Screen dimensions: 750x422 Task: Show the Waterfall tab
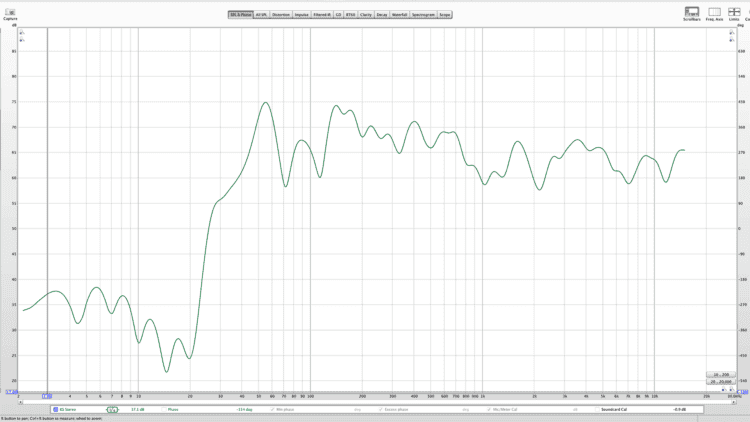(x=399, y=15)
